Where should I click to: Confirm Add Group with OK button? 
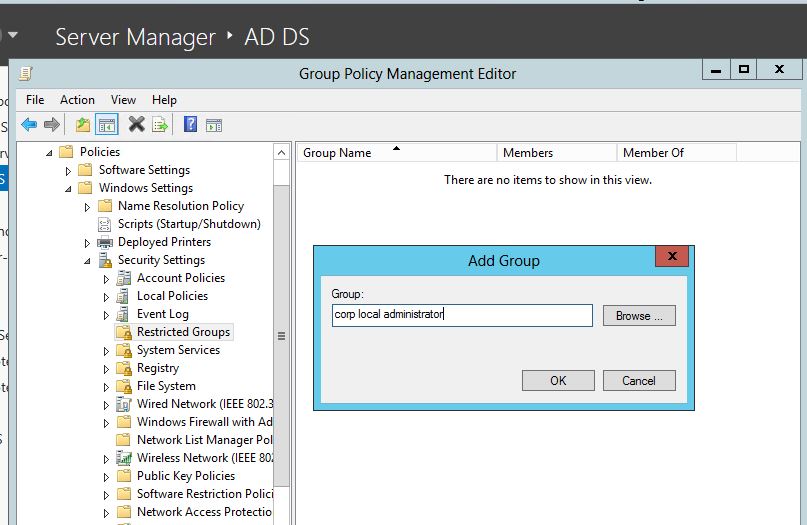(558, 380)
